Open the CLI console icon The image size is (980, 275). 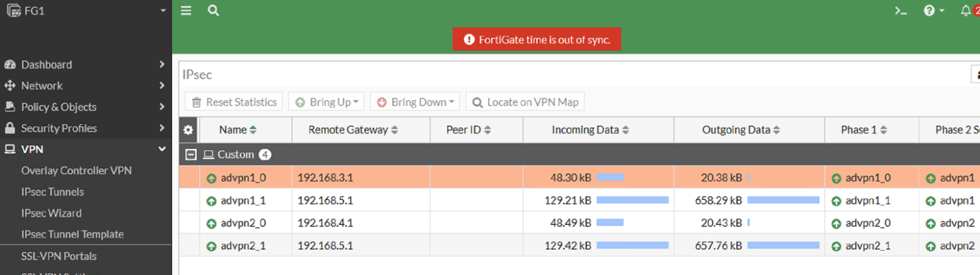click(900, 10)
